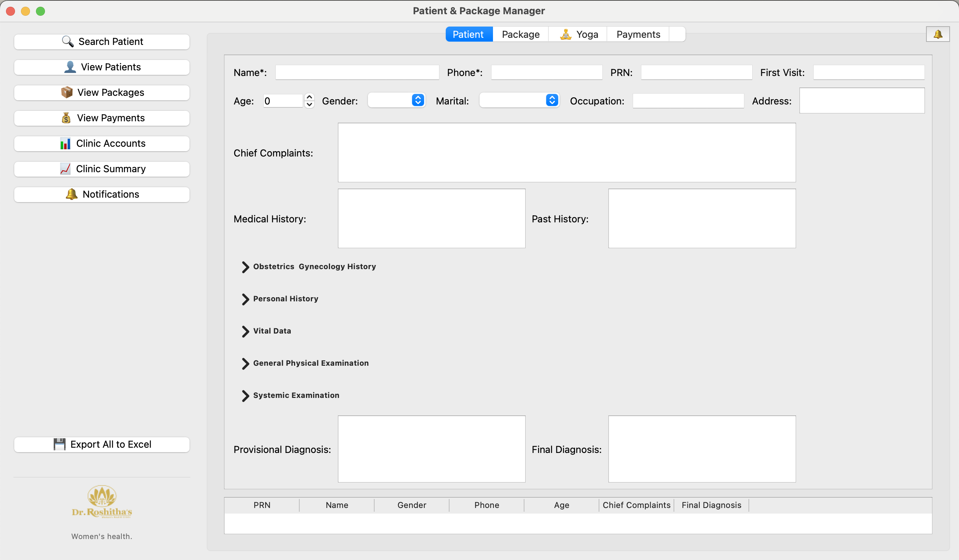Focus the PRN input field
Image resolution: width=959 pixels, height=560 pixels.
[x=696, y=72]
